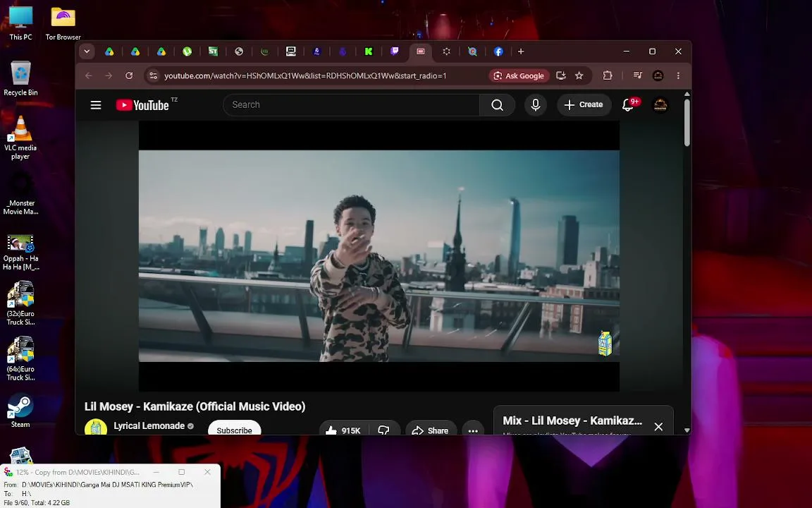Switch to the sun-shaped icon tab
The image size is (812, 508).
tap(446, 52)
